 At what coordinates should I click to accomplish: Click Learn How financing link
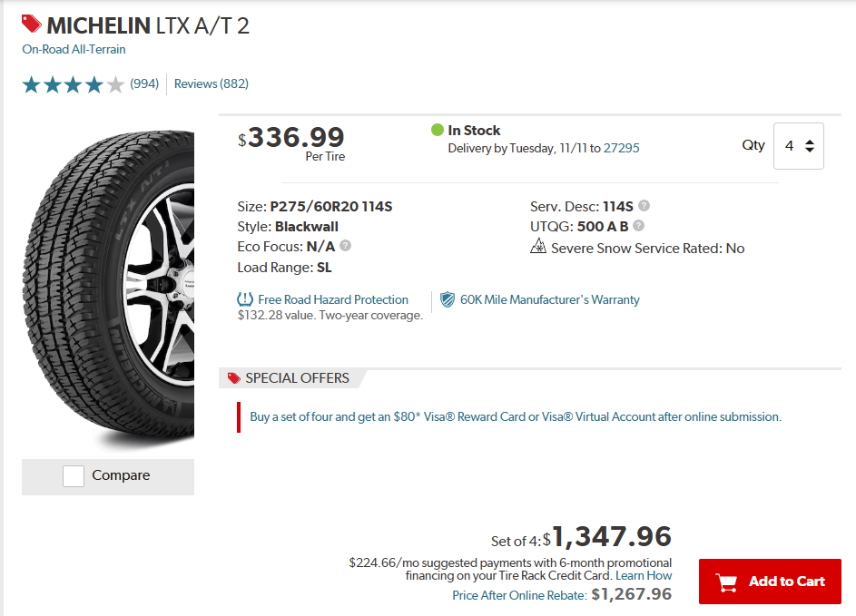(644, 575)
